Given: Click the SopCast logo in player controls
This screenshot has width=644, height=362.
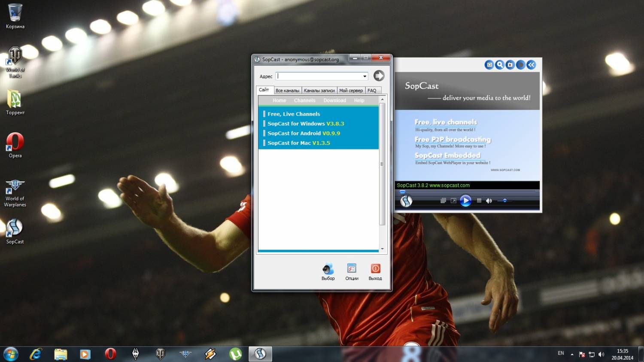Looking at the screenshot, I should (x=406, y=201).
